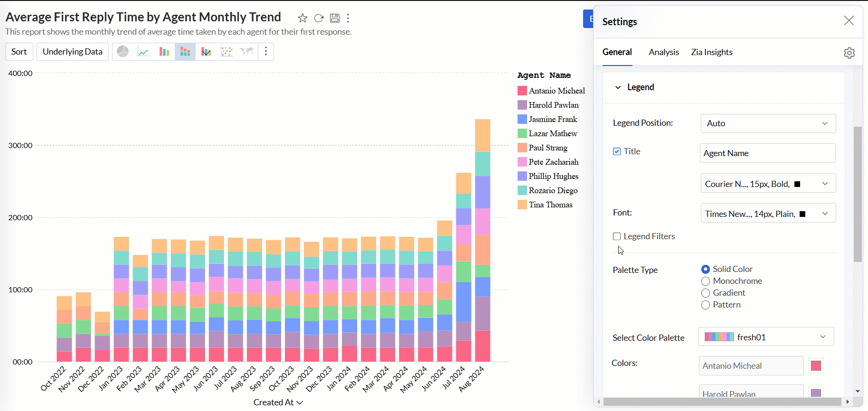
Task: Switch to the Analysis tab
Action: pyautogui.click(x=663, y=52)
